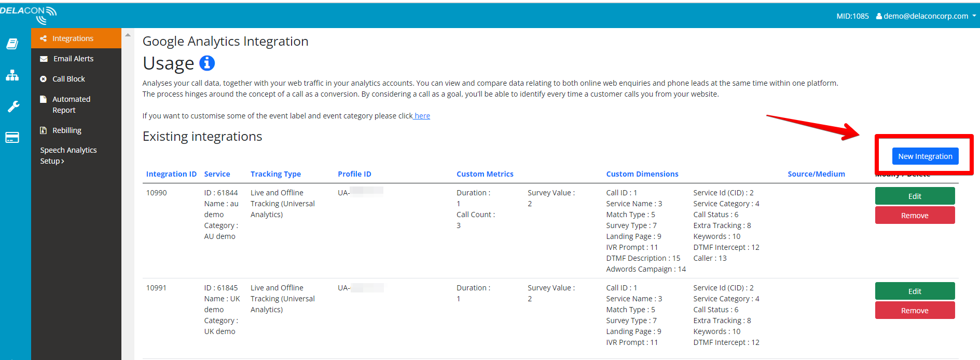Click the block icon next to Call Block
This screenshot has width=980, height=360.
pos(44,79)
